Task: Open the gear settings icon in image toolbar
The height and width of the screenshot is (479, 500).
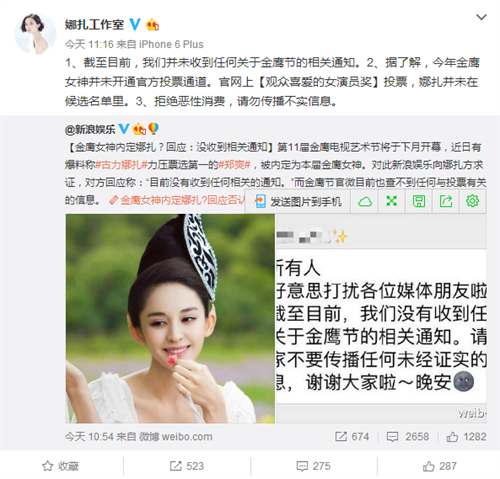Action: tap(473, 201)
